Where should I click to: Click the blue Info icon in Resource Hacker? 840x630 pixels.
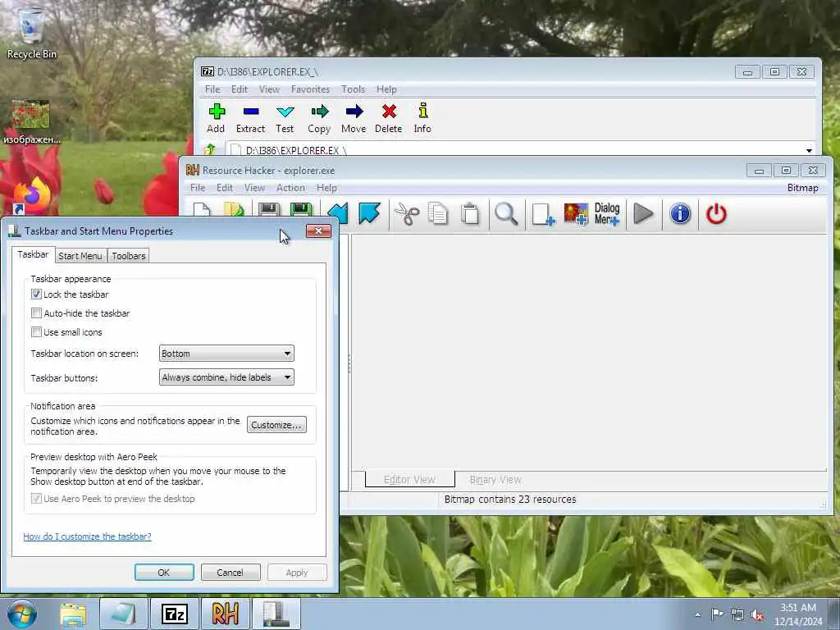coord(680,214)
